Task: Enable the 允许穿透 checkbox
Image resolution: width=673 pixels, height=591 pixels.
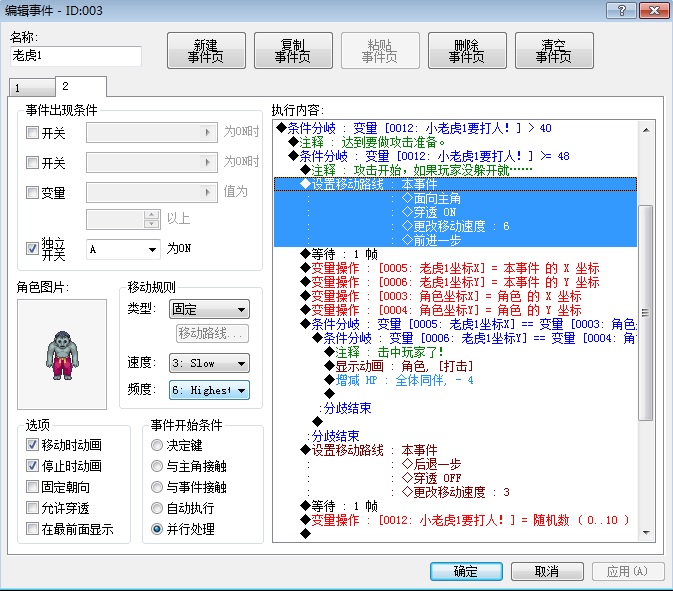Action: [33, 508]
